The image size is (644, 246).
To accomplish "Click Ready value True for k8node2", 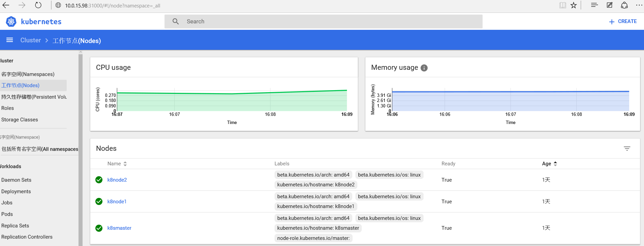I will tap(447, 180).
